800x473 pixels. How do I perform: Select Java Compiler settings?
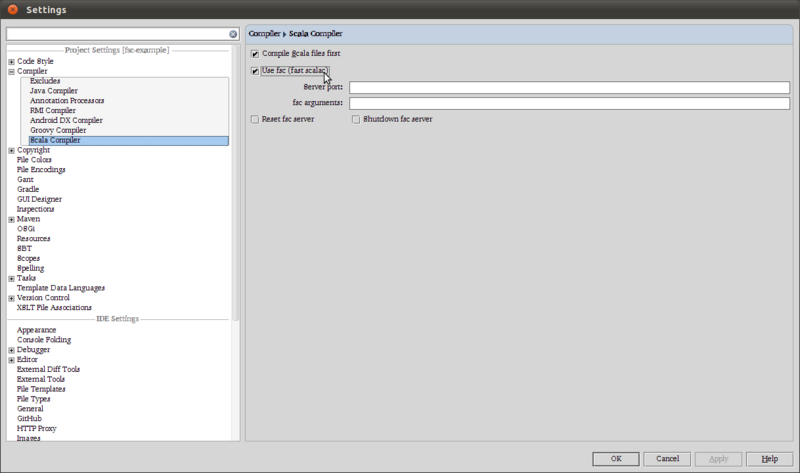pos(54,91)
